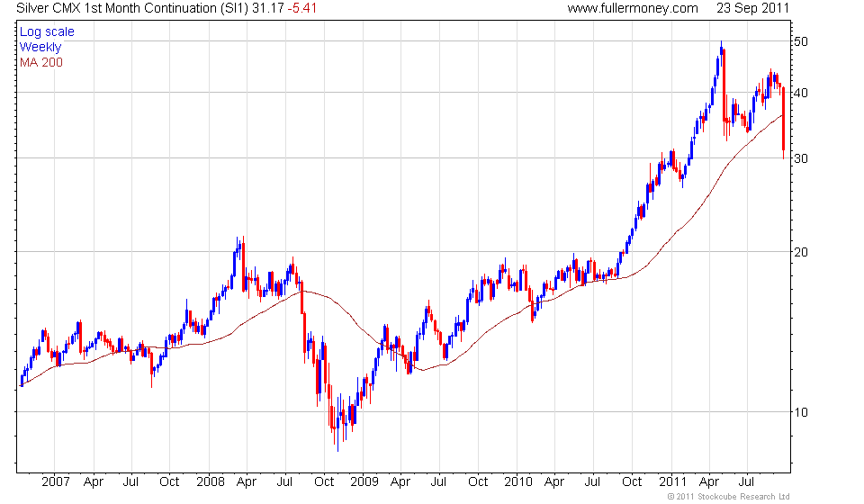The width and height of the screenshot is (864, 504).
Task: Click the 2009 year label on time axis
Action: tap(364, 482)
